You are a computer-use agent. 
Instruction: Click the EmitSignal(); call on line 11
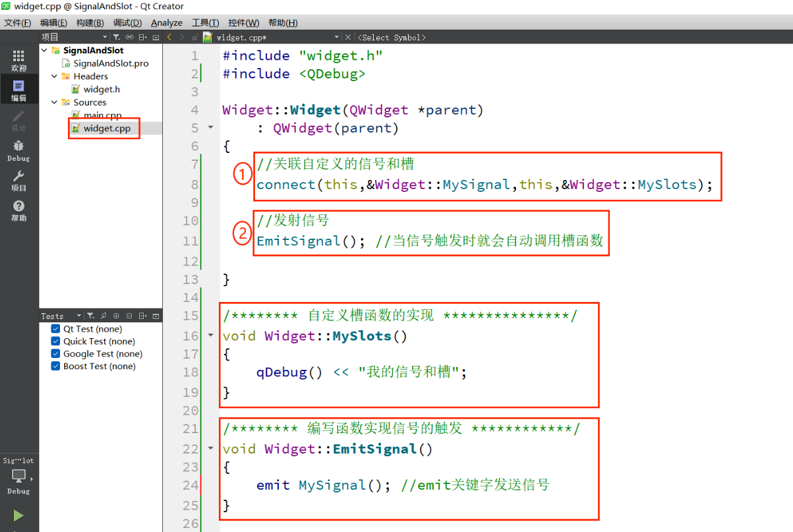(x=311, y=241)
